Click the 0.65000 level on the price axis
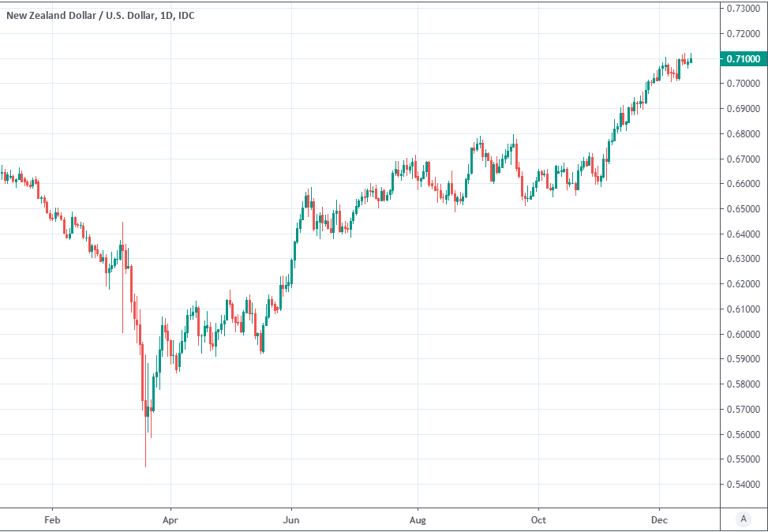This screenshot has width=768, height=532. (743, 209)
